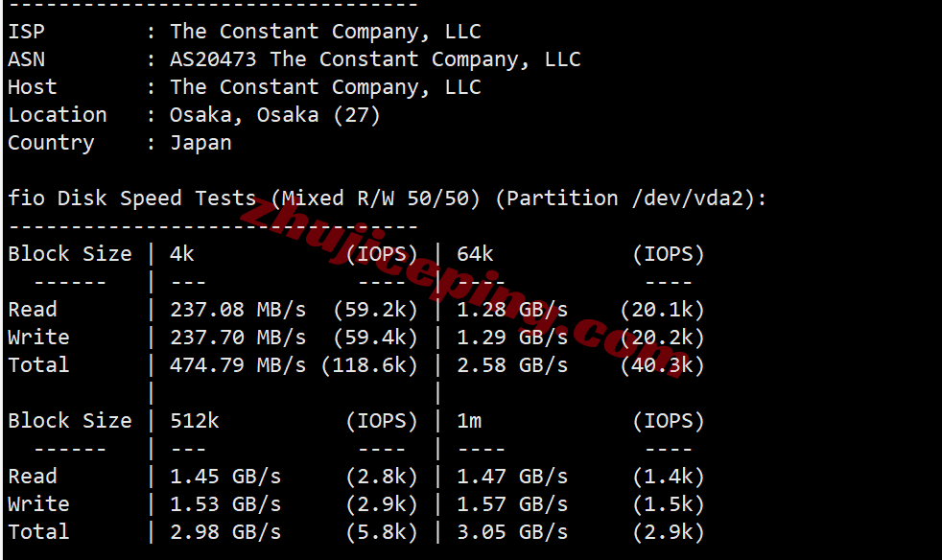Image resolution: width=942 pixels, height=560 pixels.
Task: Click the 1m total speed 3.05 GB/s
Action: point(512,532)
